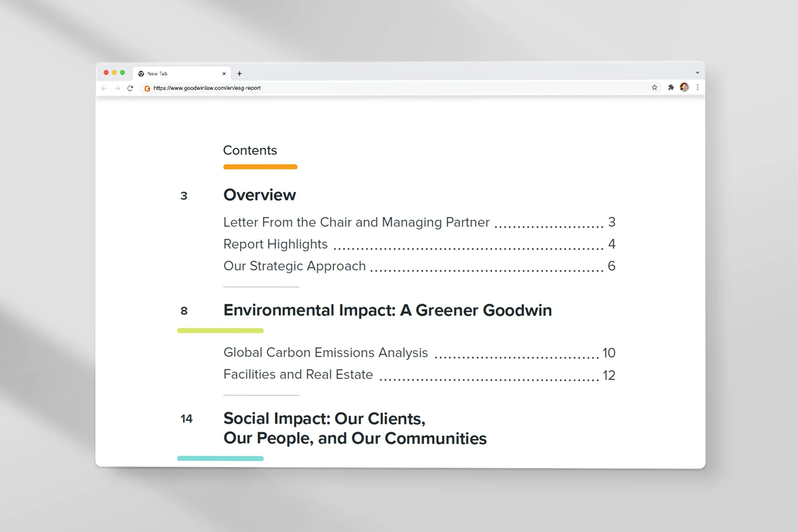Expand the tab search chevron
Image resolution: width=798 pixels, height=532 pixels.
[x=697, y=72]
